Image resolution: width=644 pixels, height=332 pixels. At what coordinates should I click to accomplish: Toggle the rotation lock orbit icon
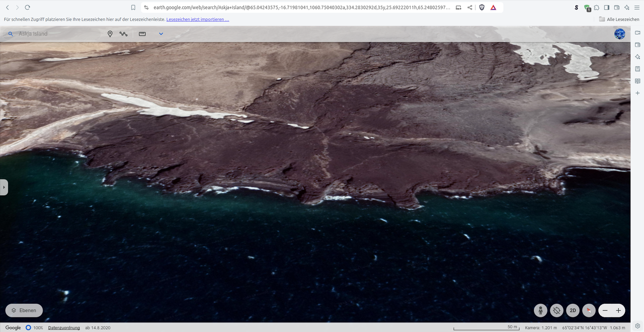(556, 310)
